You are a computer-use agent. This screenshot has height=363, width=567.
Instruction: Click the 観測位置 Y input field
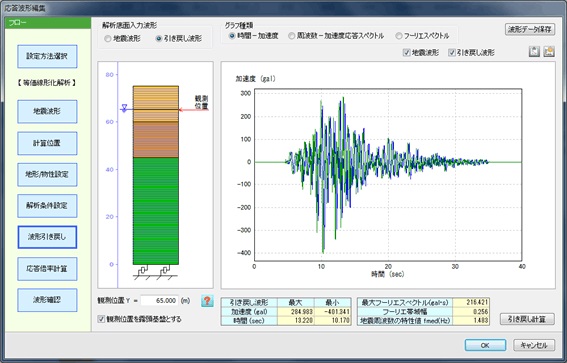point(159,301)
